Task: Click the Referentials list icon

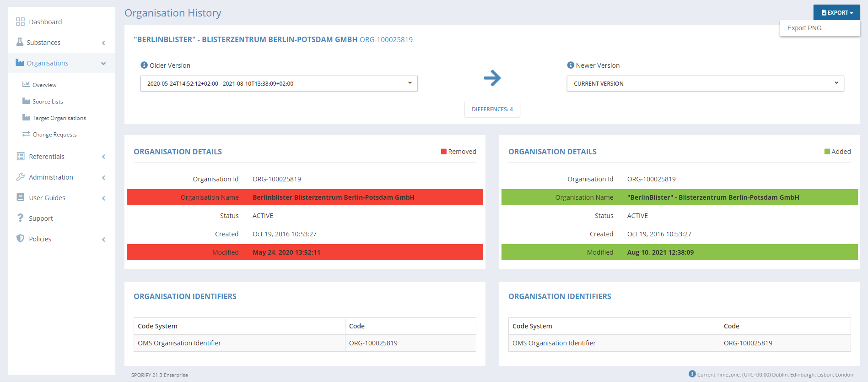Action: (20, 156)
